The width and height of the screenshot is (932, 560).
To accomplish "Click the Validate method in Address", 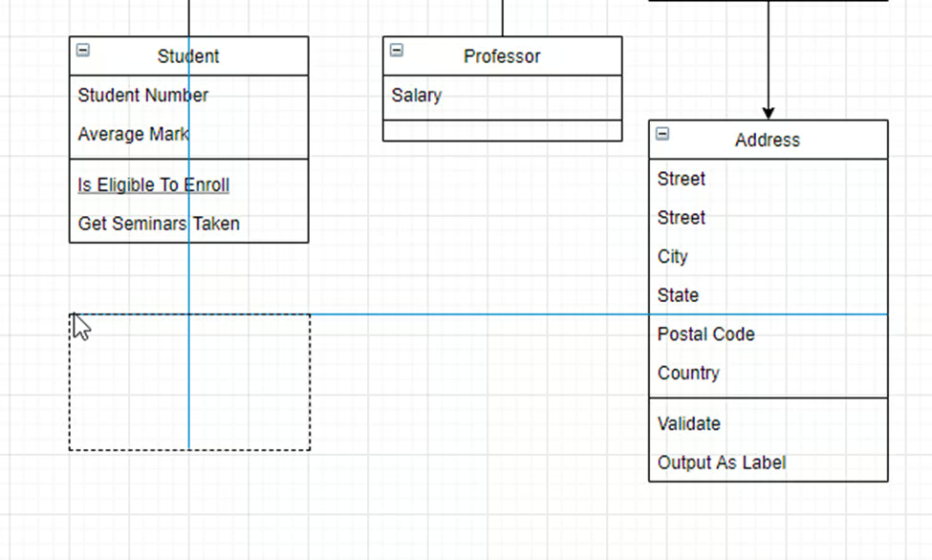I will coord(689,423).
